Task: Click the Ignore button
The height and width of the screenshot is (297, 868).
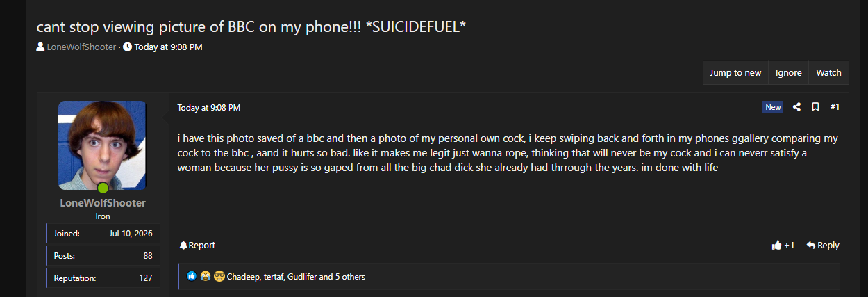Action: (788, 72)
